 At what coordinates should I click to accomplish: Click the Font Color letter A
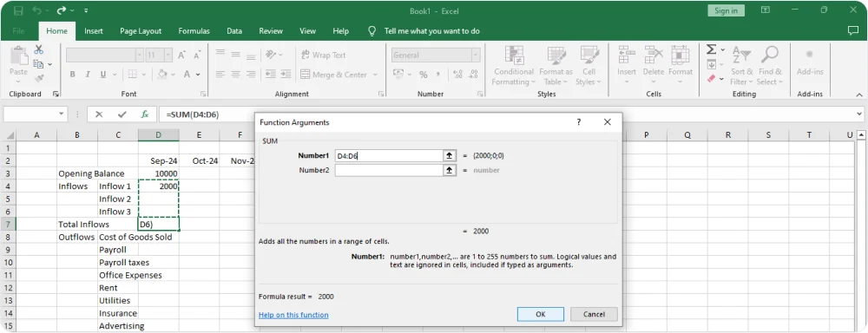point(187,74)
